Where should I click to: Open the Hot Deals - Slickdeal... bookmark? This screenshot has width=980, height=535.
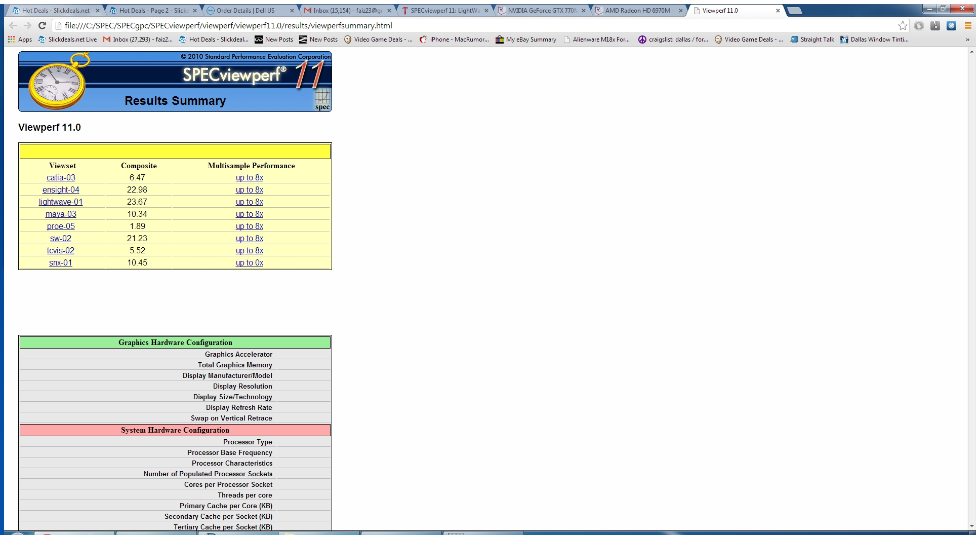(214, 40)
